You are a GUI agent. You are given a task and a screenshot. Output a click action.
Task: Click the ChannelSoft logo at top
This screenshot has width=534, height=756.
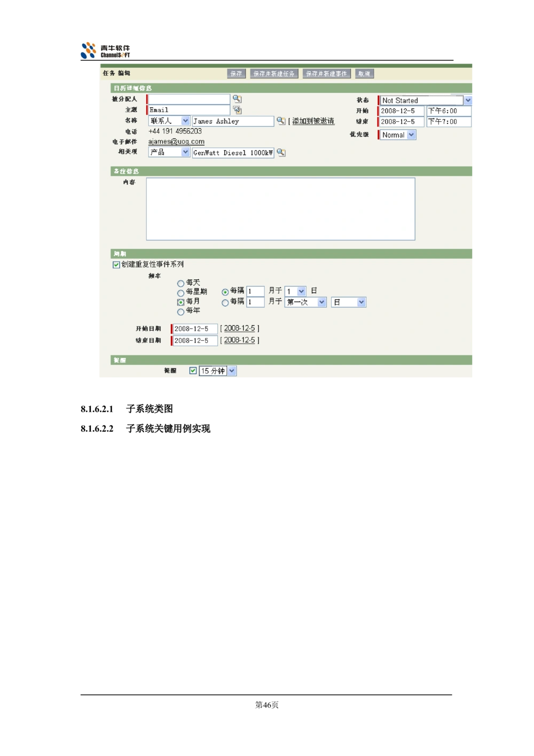[x=105, y=49]
